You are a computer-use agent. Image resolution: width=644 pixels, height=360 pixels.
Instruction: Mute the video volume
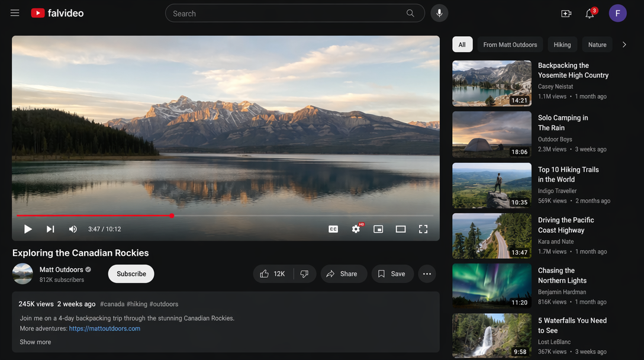(x=73, y=229)
